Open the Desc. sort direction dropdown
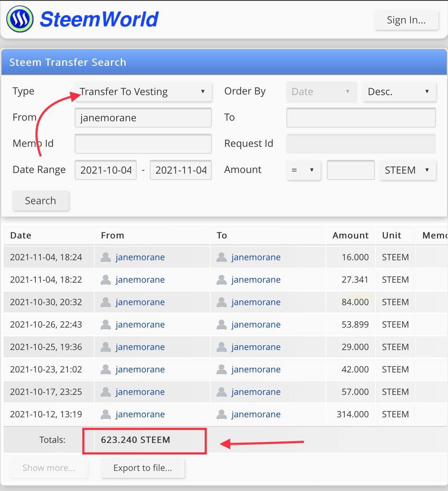This screenshot has width=448, height=491. [x=399, y=92]
